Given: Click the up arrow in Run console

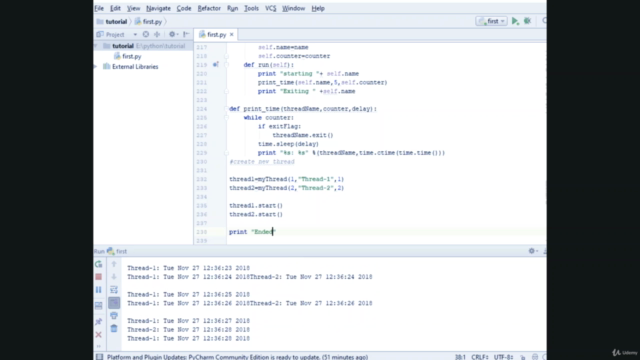Looking at the screenshot, I should (x=114, y=264).
